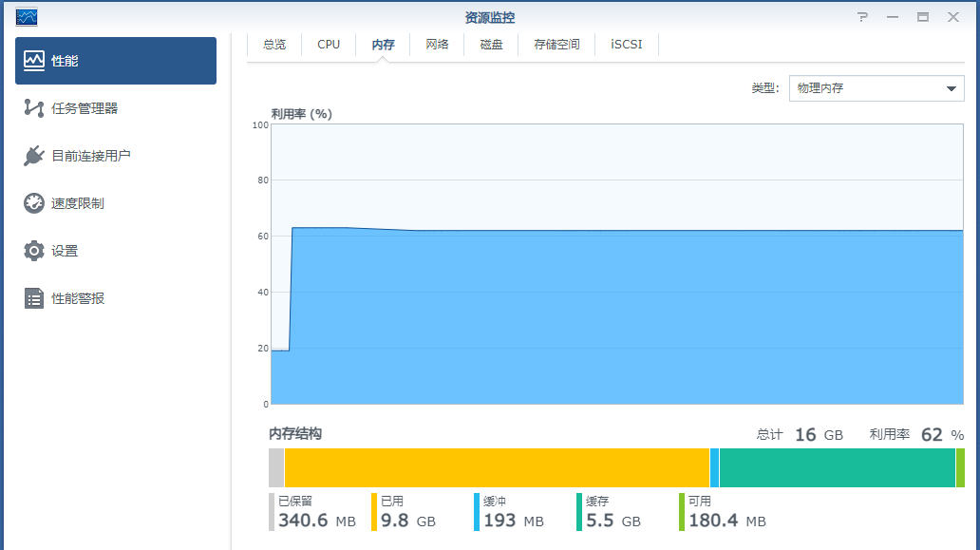Click the Resource Monitor app icon in title bar
The image size is (980, 550).
coord(27,17)
